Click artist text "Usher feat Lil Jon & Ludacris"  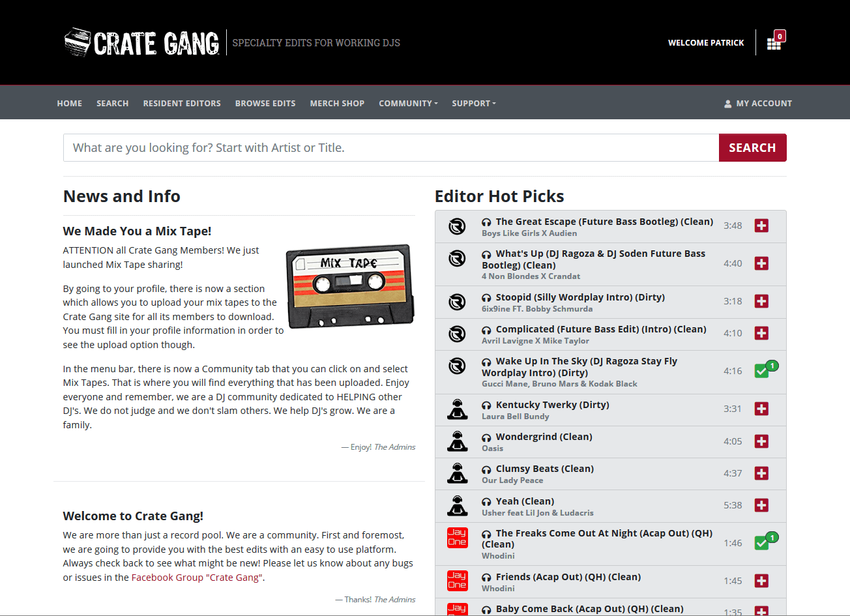[538, 513]
